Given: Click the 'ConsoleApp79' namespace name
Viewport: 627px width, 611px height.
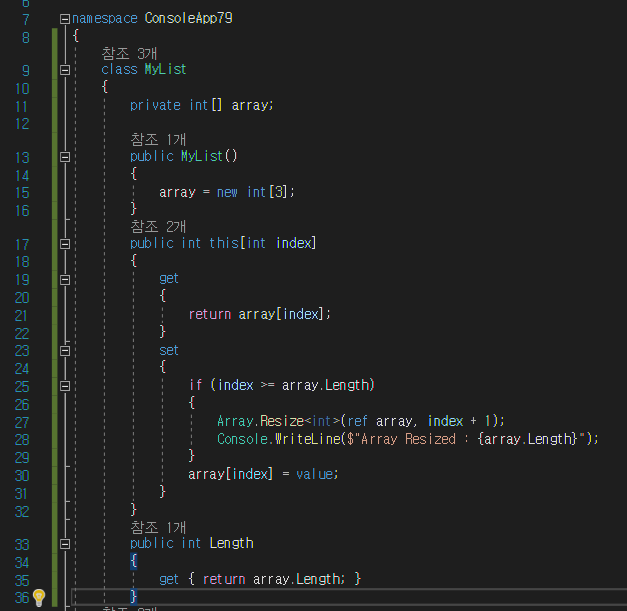Looking at the screenshot, I should (x=188, y=18).
